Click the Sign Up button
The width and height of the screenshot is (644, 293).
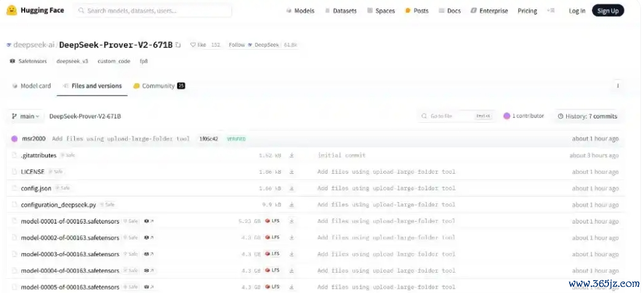click(x=608, y=10)
